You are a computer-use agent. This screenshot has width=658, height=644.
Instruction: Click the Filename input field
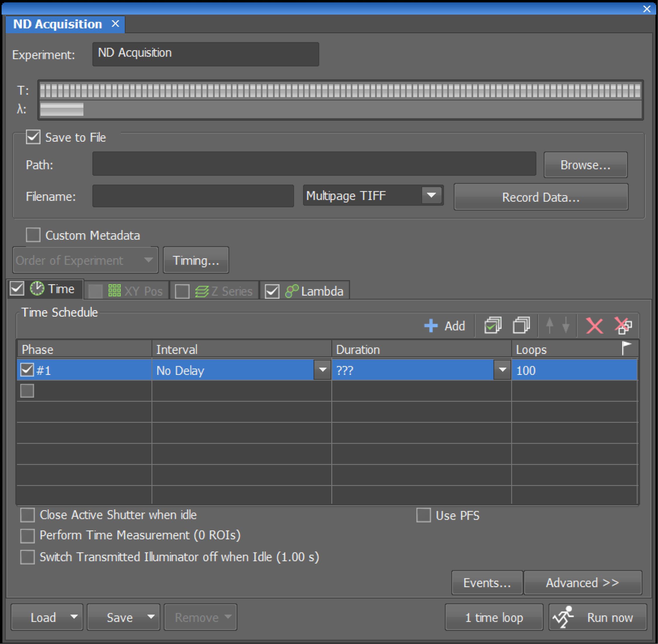pyautogui.click(x=193, y=196)
